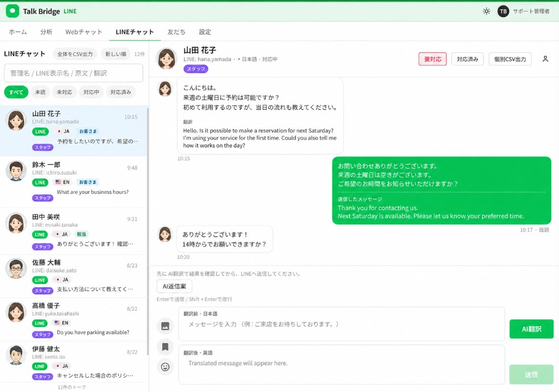Change sort order with 新しい順

click(x=116, y=54)
